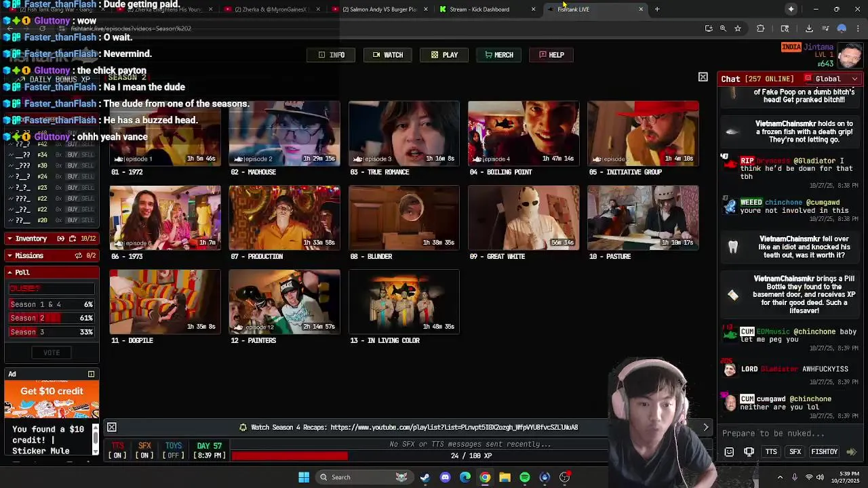Focus the 'Prepare to be nuked...' chat input
This screenshot has width=868, height=488.
[791, 434]
